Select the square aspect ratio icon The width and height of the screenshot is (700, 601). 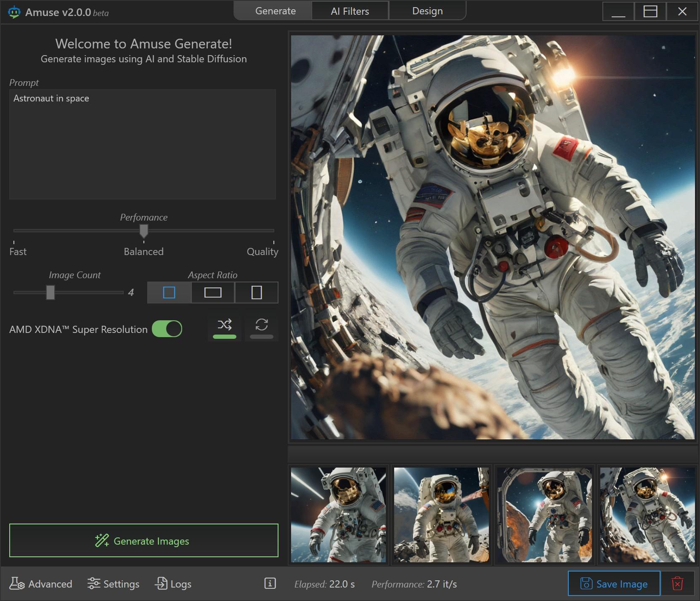169,293
